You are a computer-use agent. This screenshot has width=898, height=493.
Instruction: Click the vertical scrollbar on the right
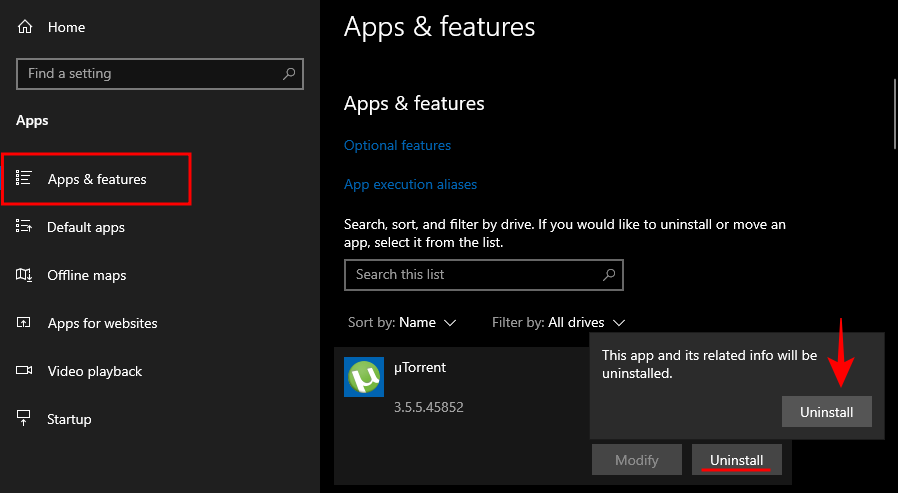(x=893, y=112)
